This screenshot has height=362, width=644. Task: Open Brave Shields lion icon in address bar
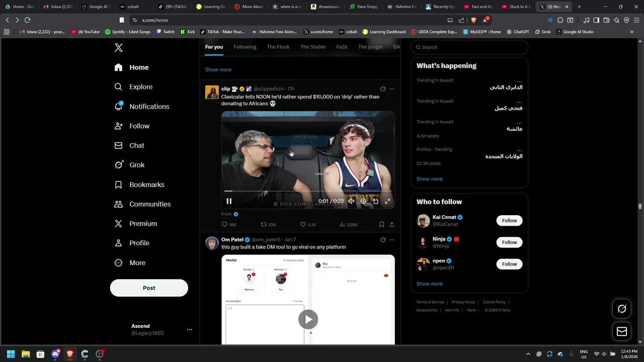pyautogui.click(x=473, y=20)
